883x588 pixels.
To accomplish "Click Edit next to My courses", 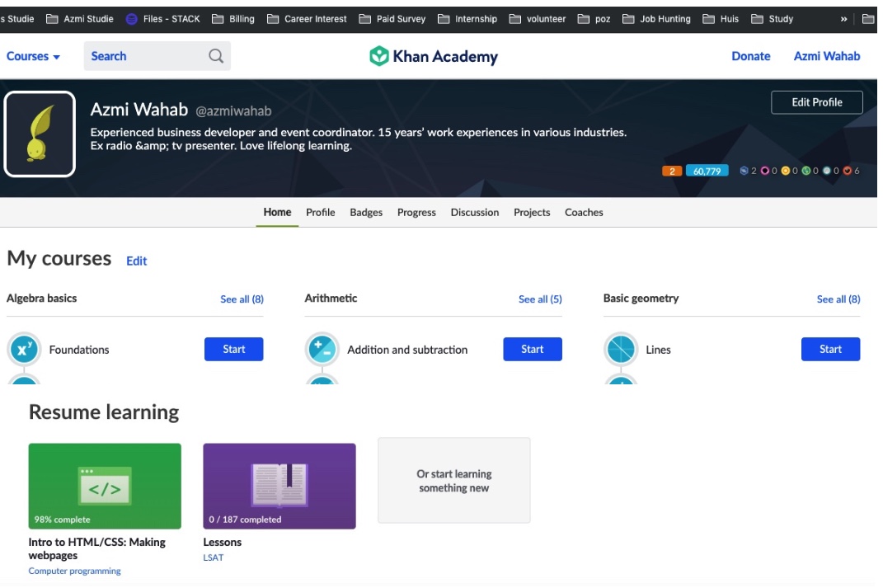I will pyautogui.click(x=136, y=261).
